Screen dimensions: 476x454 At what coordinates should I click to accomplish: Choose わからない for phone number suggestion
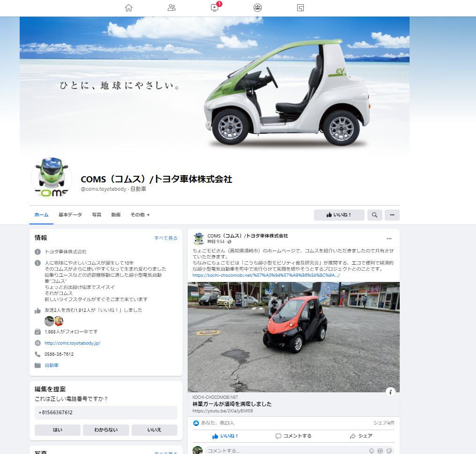tap(106, 430)
